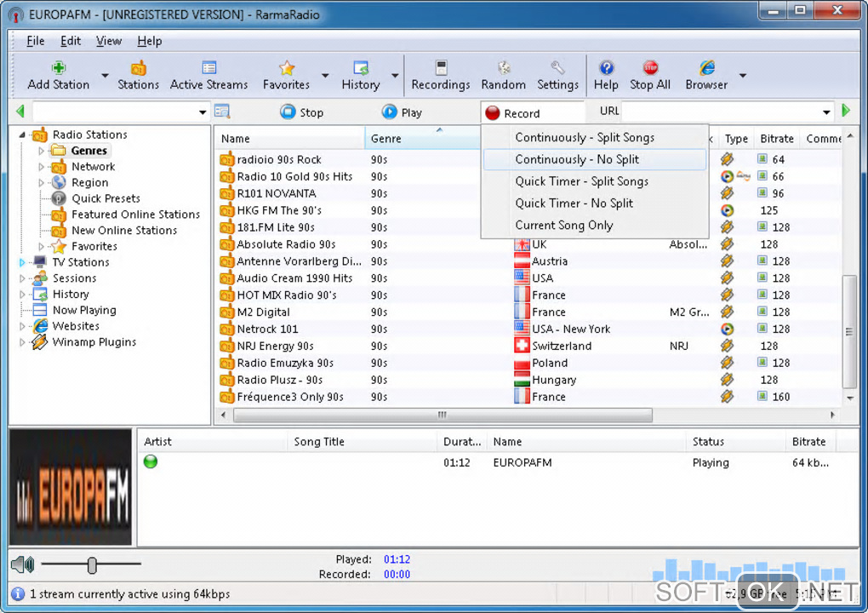Click the EUROPAFM station logo thumbnail
Viewport: 868px width, 613px height.
[x=71, y=487]
